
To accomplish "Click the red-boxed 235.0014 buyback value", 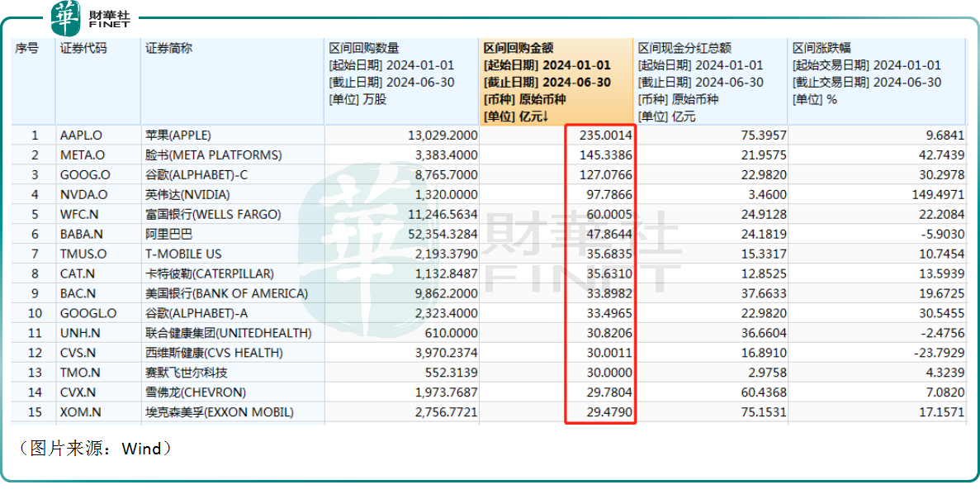I will point(607,135).
